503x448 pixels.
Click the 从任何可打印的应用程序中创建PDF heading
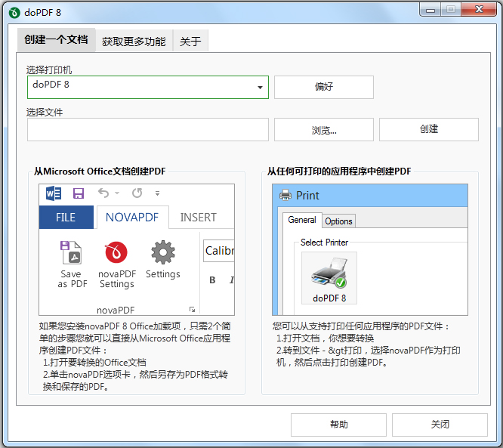tap(339, 171)
